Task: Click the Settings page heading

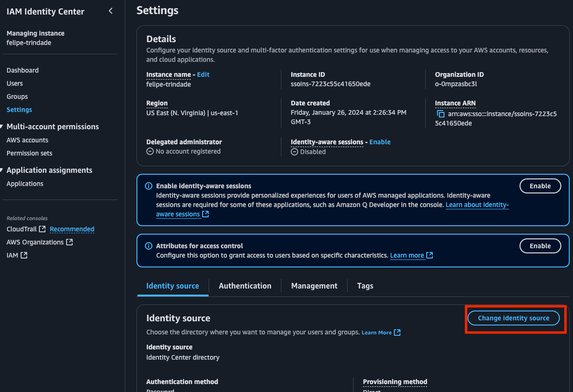Action: click(158, 10)
